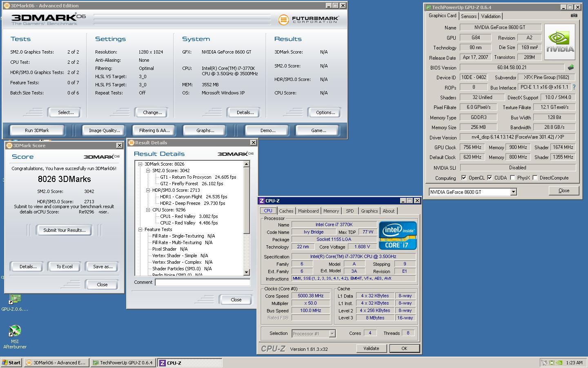
Task: Click the Comment input field
Action: [203, 282]
